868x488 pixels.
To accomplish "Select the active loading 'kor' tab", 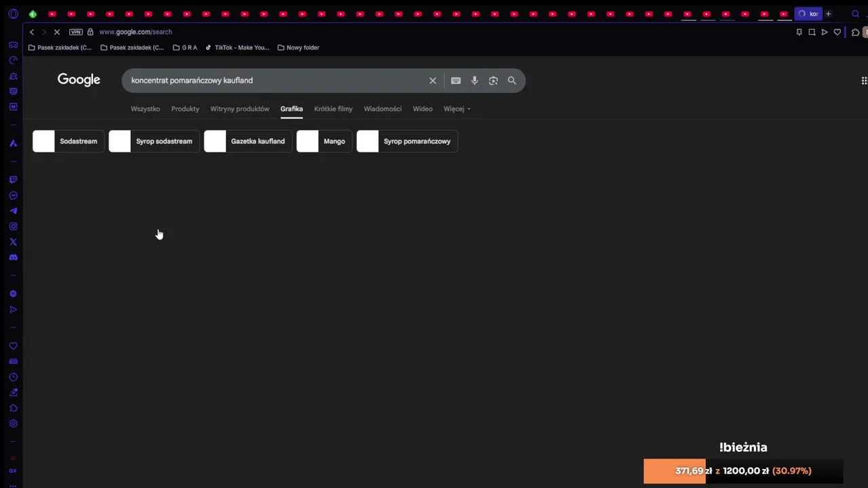I will pos(808,14).
